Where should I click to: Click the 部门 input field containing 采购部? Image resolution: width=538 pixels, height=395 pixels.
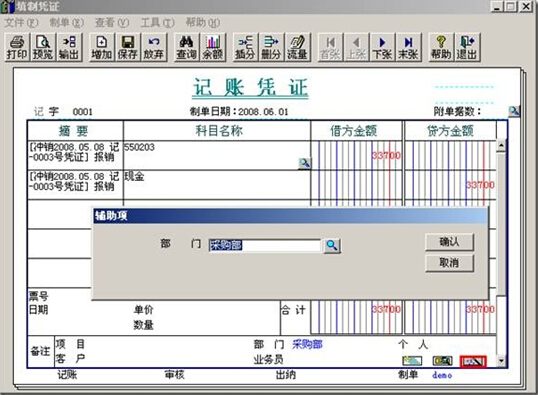(x=264, y=245)
